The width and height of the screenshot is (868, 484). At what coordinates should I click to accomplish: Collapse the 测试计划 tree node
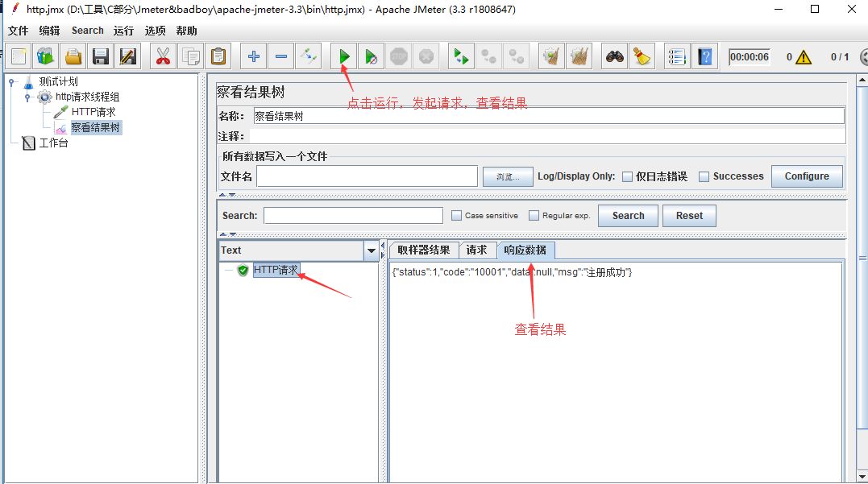coord(11,82)
